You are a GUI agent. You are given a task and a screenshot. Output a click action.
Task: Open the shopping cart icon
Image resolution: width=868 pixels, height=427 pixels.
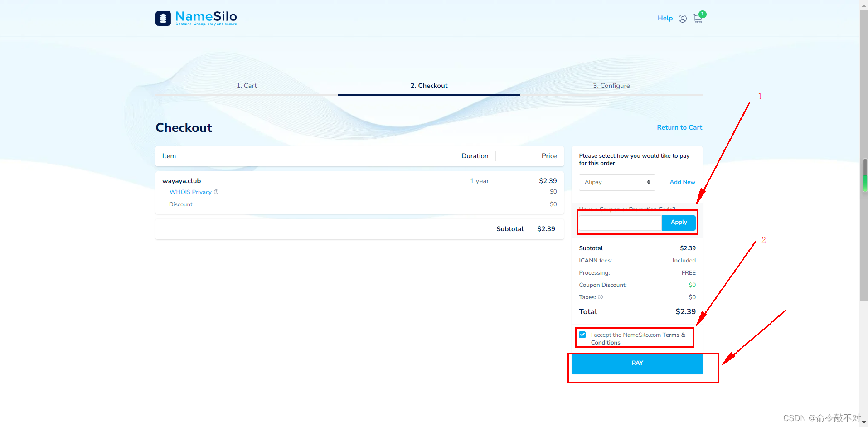698,19
